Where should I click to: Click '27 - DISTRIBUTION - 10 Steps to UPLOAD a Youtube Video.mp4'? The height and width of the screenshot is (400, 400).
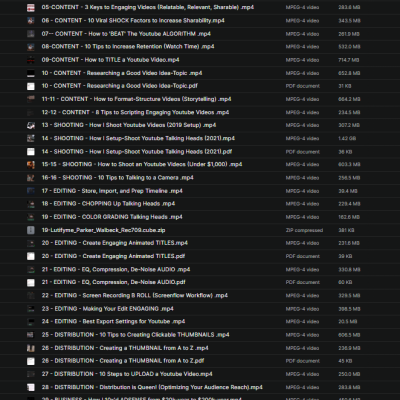(x=127, y=374)
